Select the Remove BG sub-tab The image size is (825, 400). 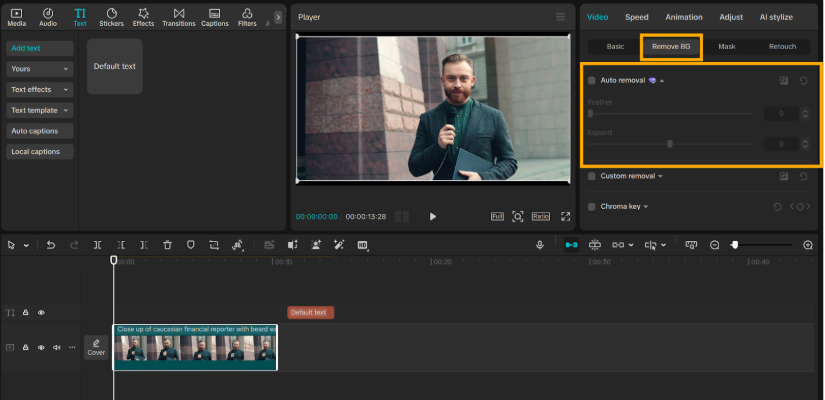click(671, 47)
